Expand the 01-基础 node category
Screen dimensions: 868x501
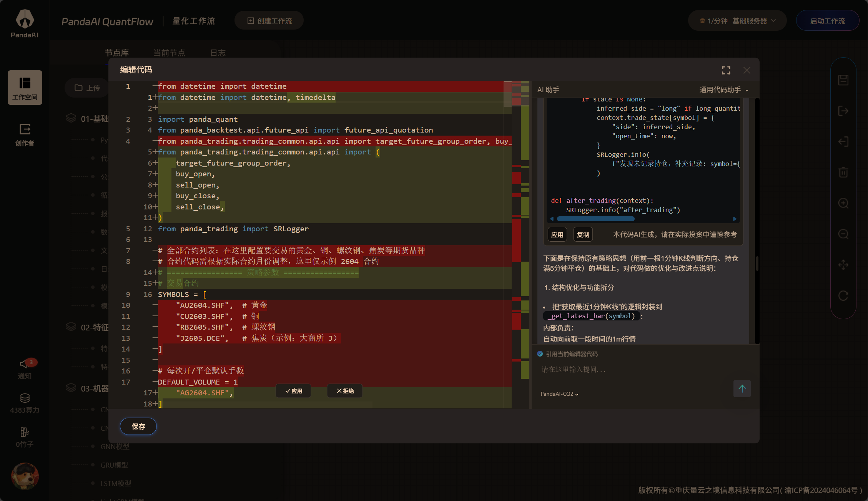[87, 119]
